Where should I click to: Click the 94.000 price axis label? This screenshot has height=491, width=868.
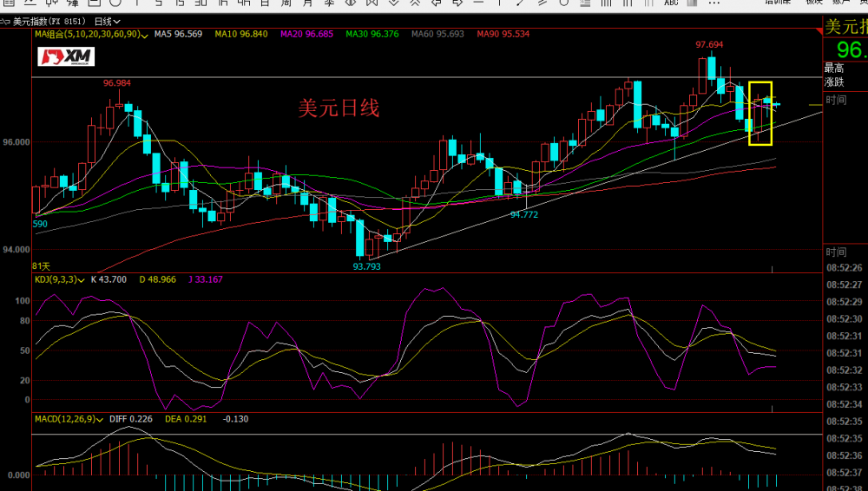point(16,250)
